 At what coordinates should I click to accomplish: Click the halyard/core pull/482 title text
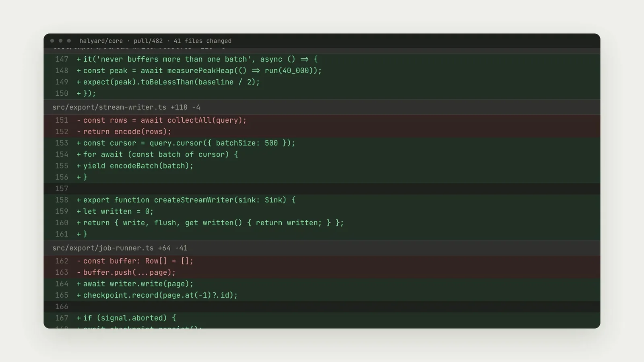point(155,41)
